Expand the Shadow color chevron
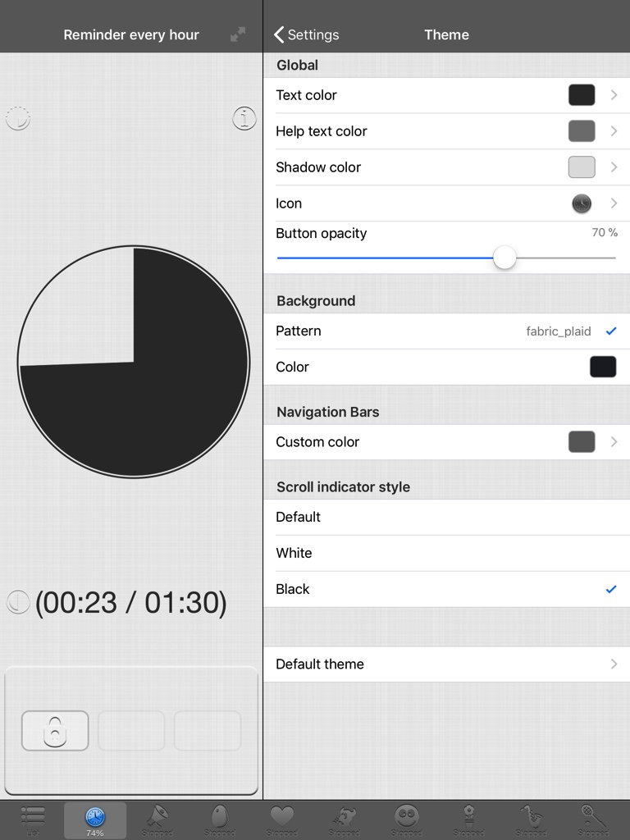630x840 pixels. coord(614,167)
